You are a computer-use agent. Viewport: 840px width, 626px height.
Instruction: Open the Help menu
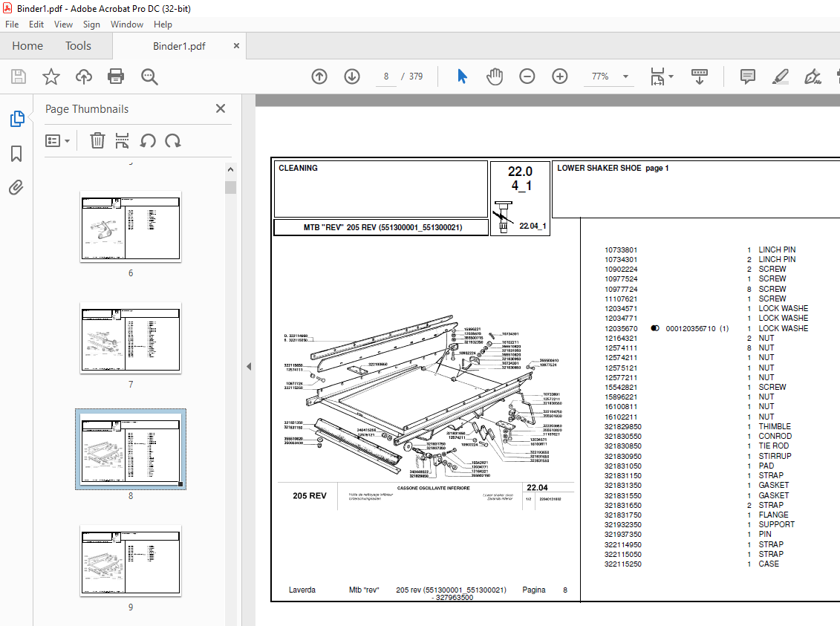(x=163, y=24)
